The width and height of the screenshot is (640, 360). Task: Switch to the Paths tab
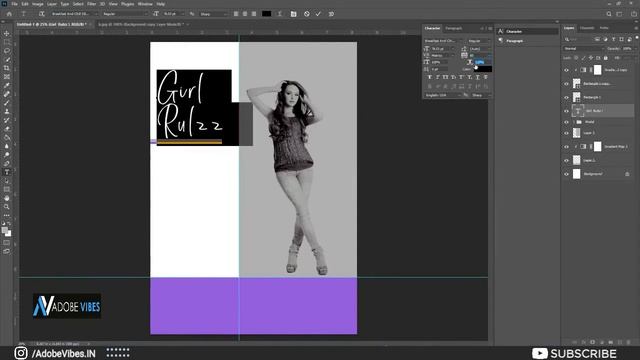click(x=604, y=28)
